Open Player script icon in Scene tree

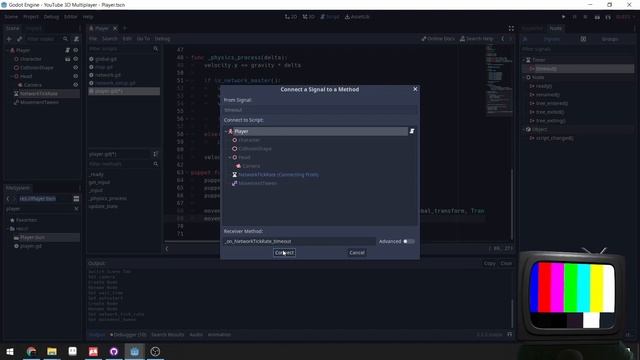[x=68, y=50]
